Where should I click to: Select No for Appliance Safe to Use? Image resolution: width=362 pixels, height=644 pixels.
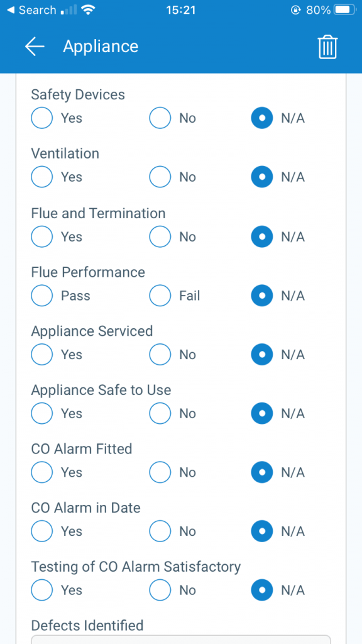pos(160,413)
